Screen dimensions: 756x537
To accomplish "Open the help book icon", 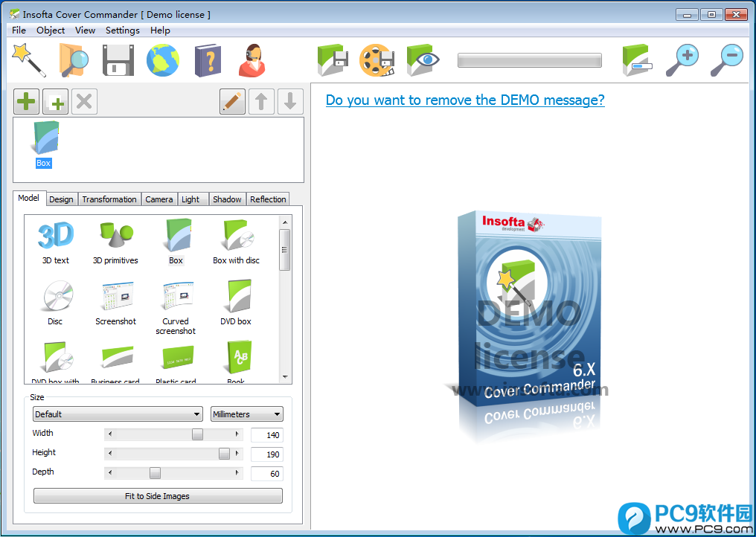I will (x=208, y=60).
